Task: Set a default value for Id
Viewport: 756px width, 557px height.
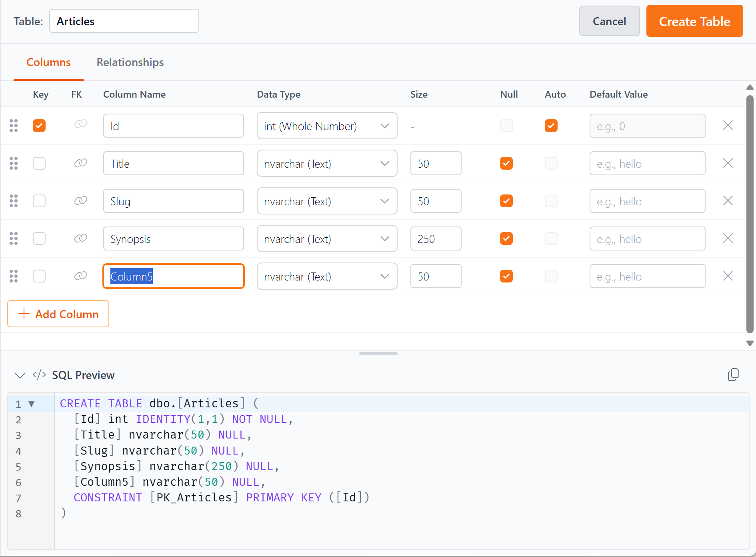Action: (648, 126)
